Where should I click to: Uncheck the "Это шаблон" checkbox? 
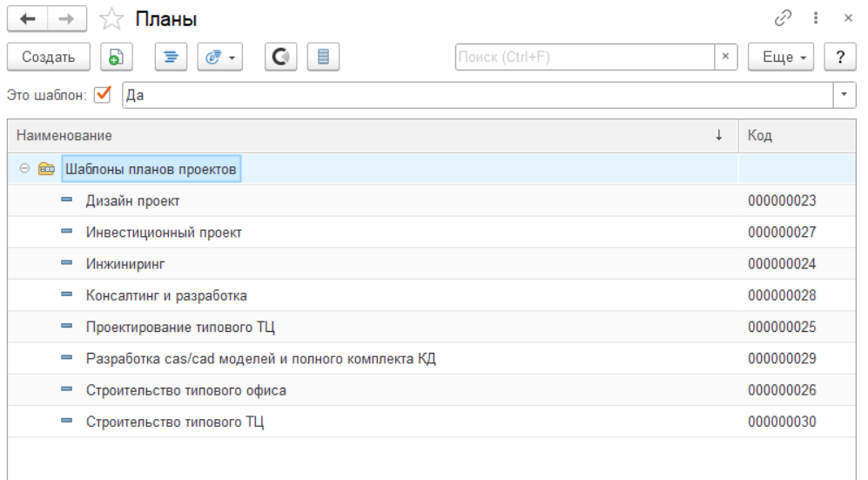[x=103, y=95]
